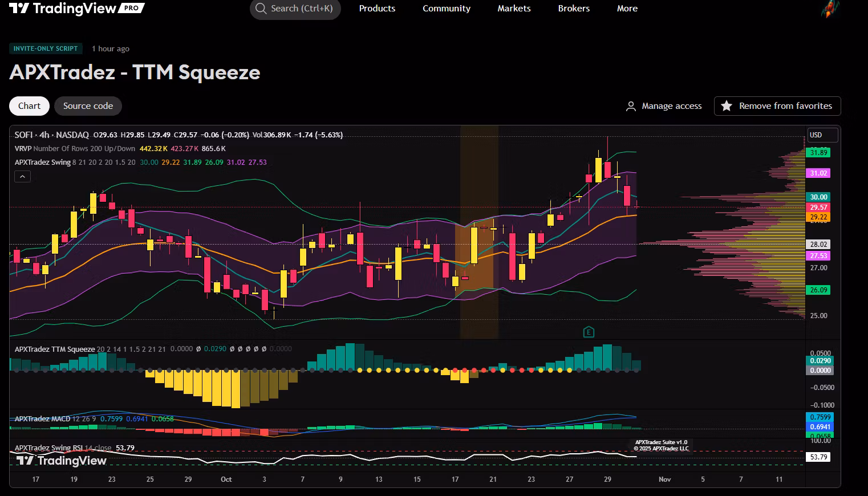
Task: Click the VRVP down volume 423.27K
Action: [x=184, y=149]
